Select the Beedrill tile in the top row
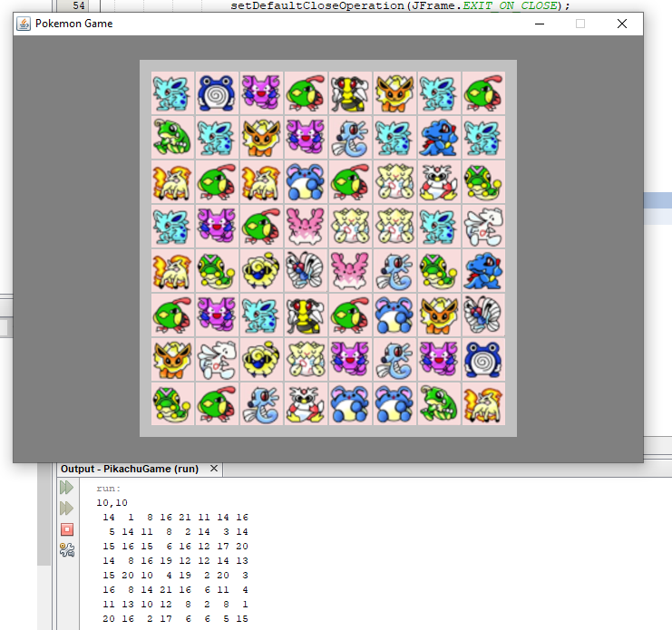This screenshot has width=672, height=630. (x=350, y=93)
